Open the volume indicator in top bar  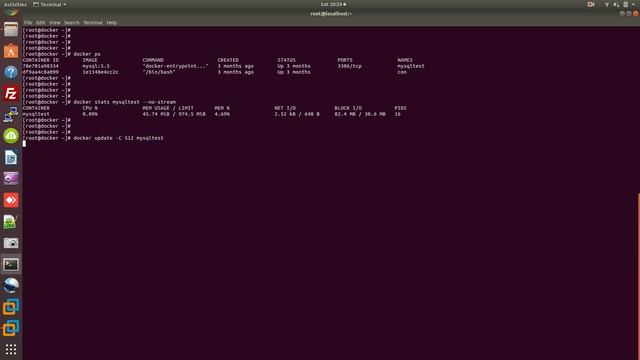[x=616, y=4]
